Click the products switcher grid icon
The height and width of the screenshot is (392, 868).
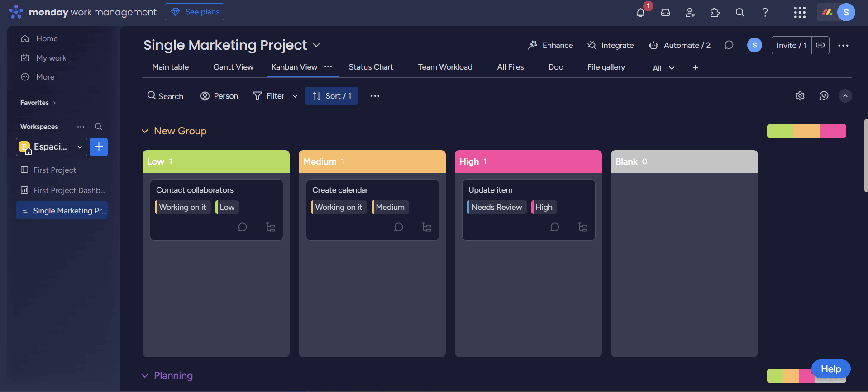[x=800, y=13]
